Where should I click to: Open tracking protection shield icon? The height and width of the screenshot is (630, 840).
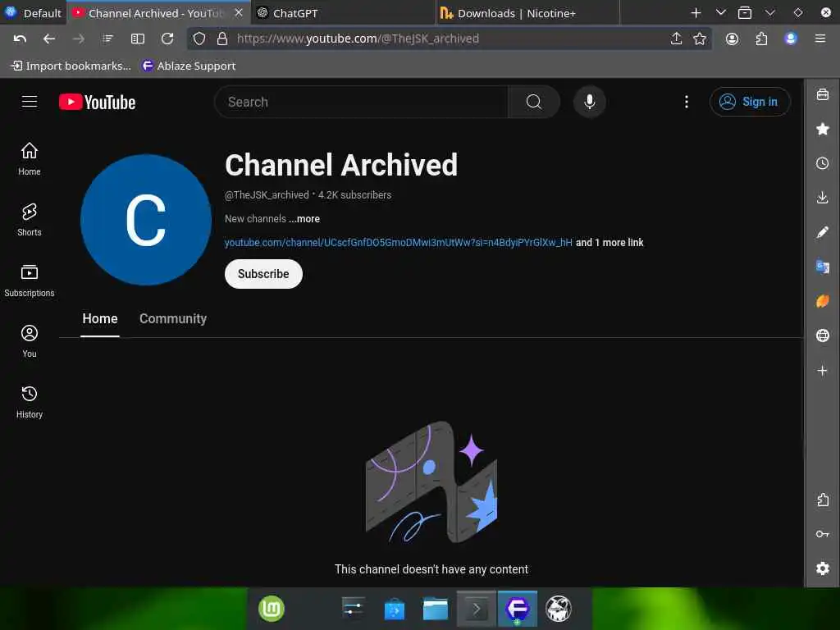[x=199, y=39]
